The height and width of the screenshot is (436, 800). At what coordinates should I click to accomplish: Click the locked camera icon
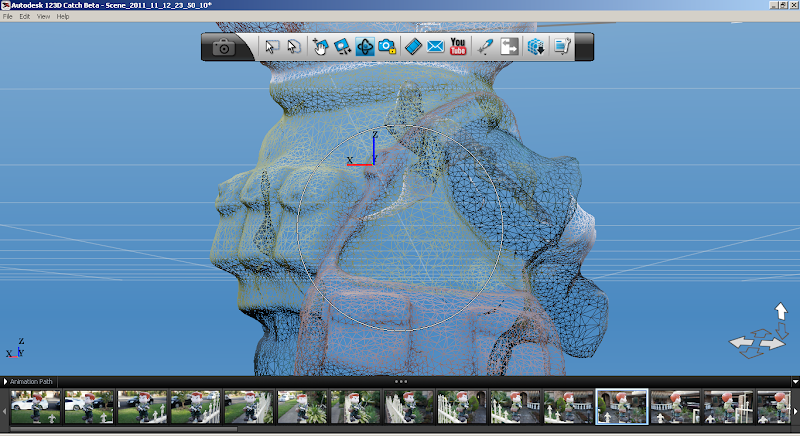click(x=386, y=47)
